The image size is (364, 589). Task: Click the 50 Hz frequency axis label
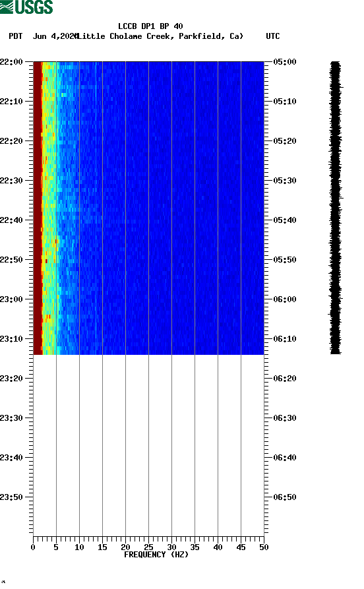click(x=264, y=547)
